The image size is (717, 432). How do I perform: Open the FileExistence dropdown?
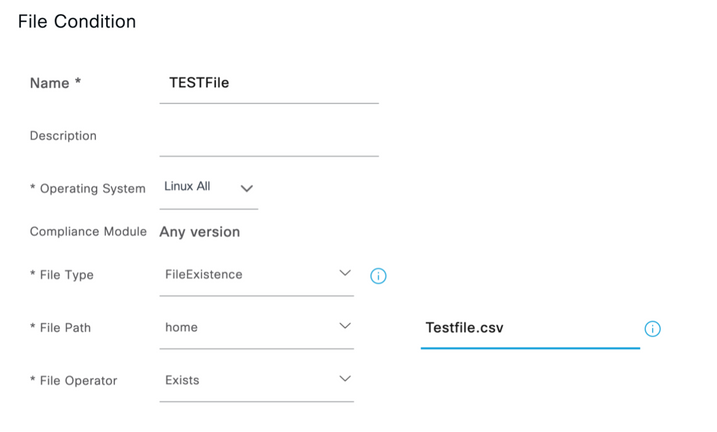tap(257, 275)
